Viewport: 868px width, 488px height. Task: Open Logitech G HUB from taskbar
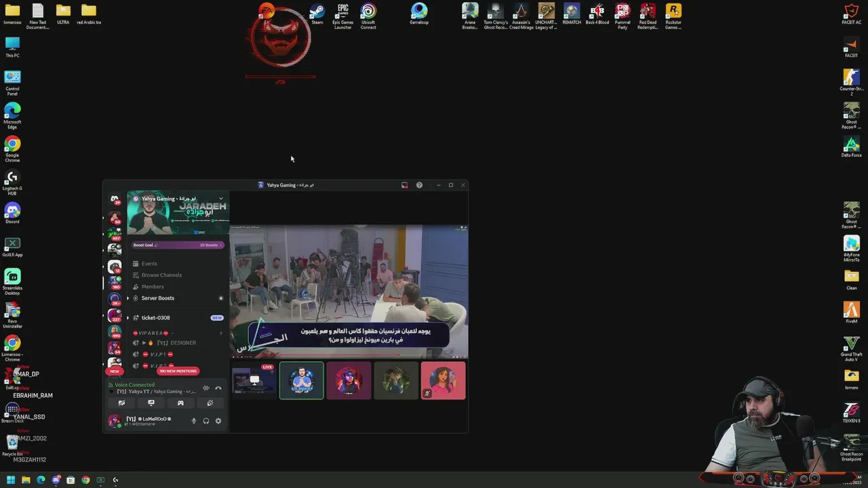(115, 480)
